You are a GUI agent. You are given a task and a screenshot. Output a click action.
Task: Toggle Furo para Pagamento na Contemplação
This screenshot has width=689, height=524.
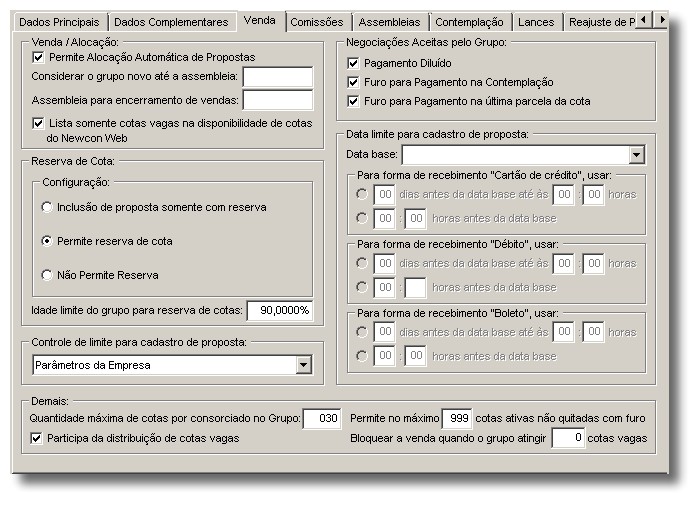point(353,82)
